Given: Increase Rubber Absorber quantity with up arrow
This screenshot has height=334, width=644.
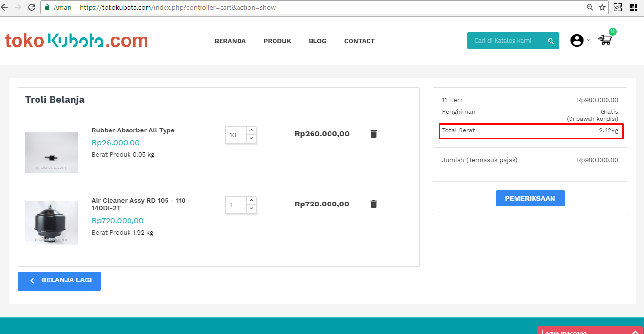Looking at the screenshot, I should click(x=251, y=130).
